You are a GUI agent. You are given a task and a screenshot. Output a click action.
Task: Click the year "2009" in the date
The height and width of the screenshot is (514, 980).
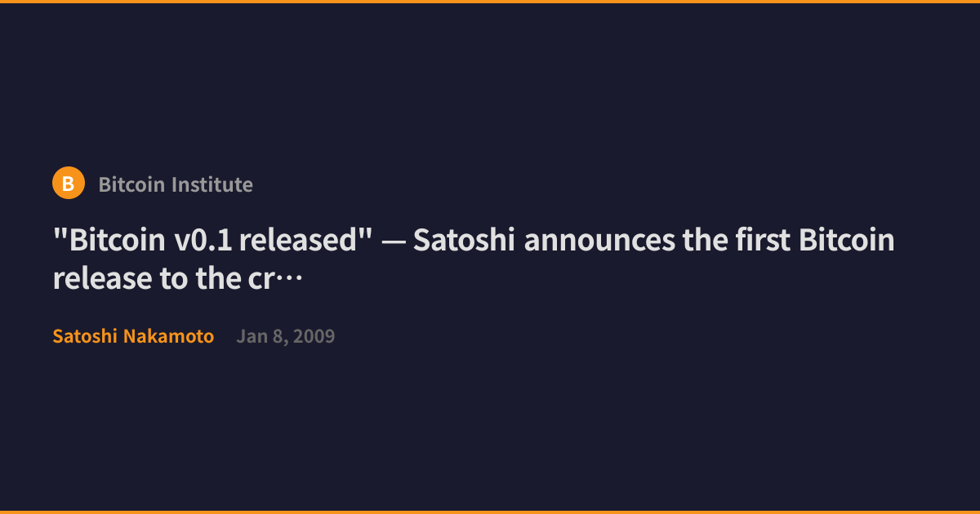[x=314, y=336]
